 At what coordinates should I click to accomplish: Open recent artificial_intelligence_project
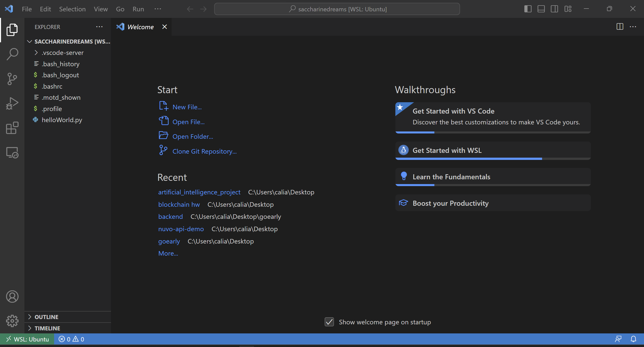coord(199,192)
